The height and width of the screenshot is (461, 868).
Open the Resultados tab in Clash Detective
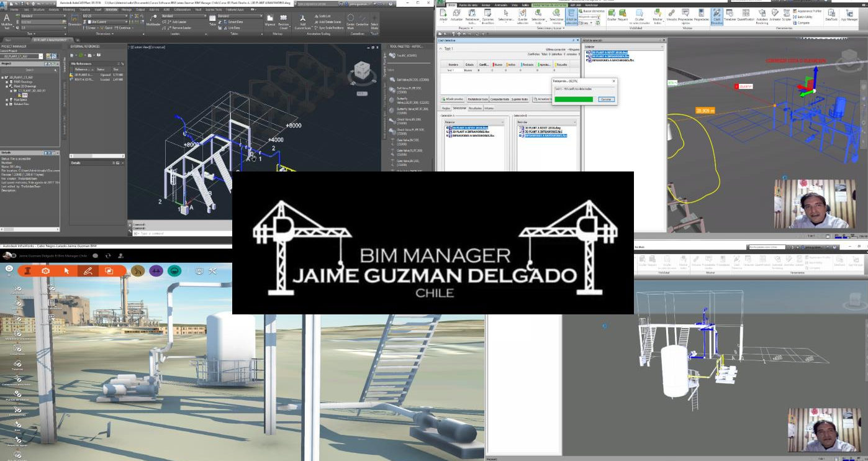pos(475,108)
